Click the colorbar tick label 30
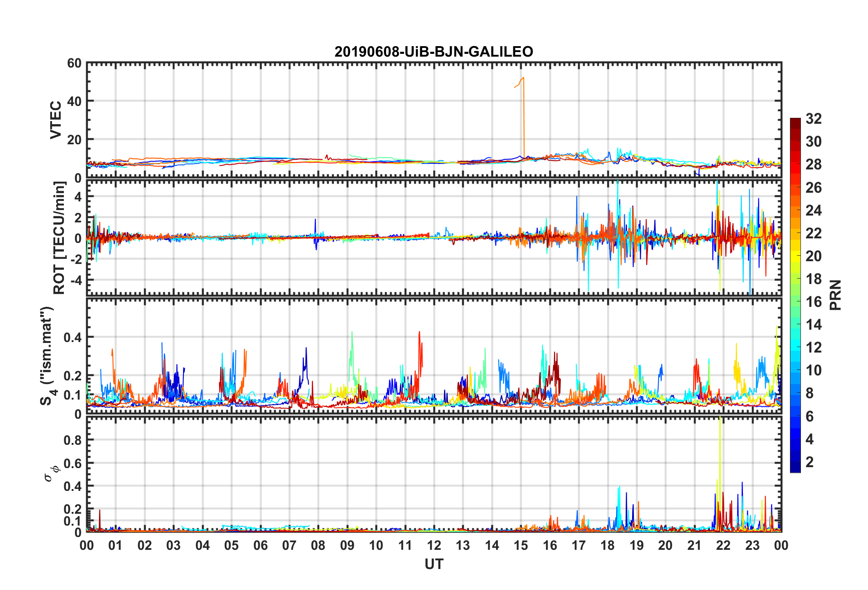 [x=814, y=142]
